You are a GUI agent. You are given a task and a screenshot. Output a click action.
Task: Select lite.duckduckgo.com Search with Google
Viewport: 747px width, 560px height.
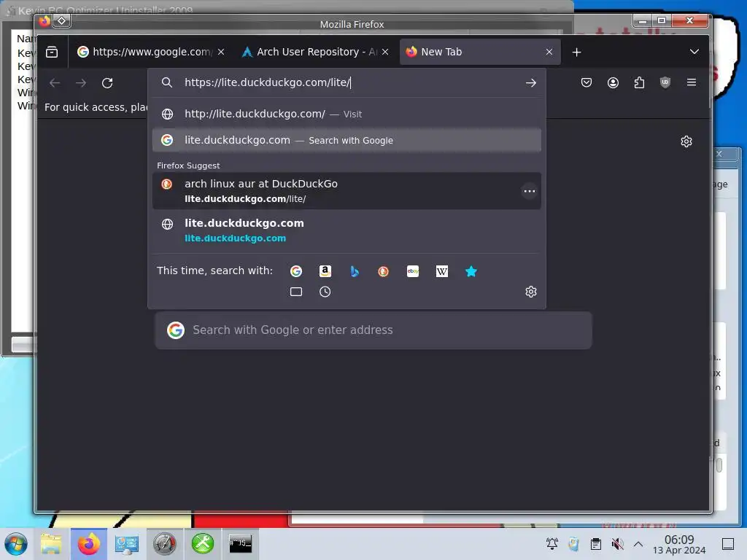(x=347, y=140)
